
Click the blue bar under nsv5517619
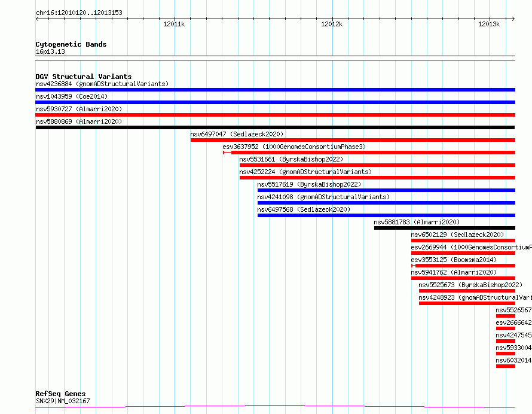tap(386, 190)
